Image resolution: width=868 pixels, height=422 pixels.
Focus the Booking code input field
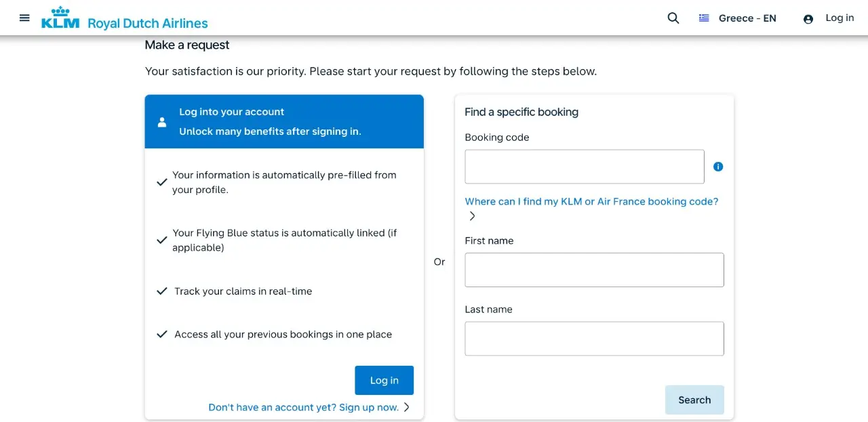click(x=585, y=167)
